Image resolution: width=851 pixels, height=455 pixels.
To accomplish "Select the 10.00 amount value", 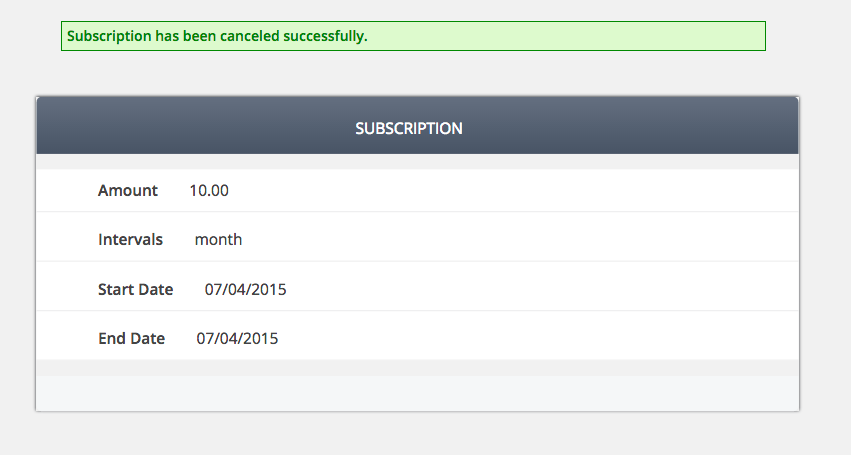I will coord(209,190).
